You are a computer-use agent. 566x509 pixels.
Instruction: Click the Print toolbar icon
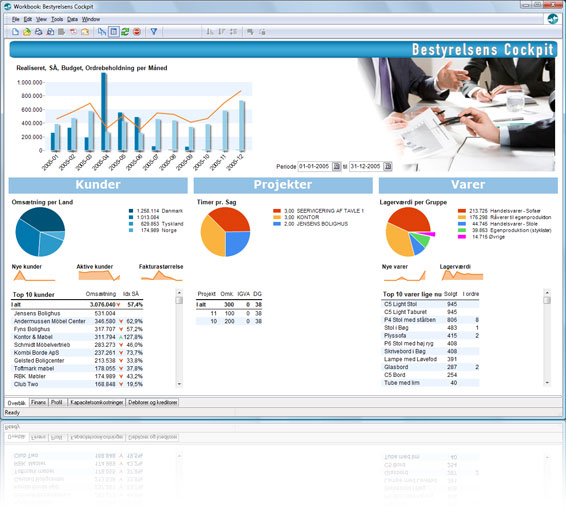[38, 32]
